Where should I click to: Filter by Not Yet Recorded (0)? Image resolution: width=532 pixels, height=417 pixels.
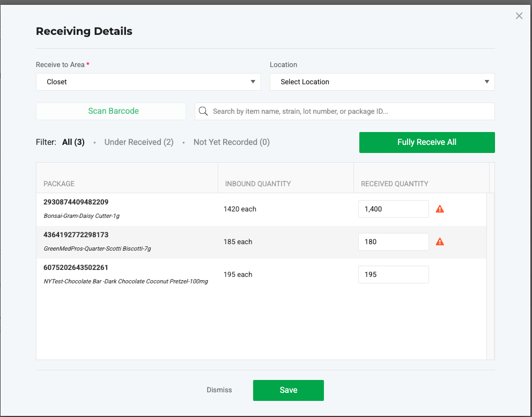point(231,142)
